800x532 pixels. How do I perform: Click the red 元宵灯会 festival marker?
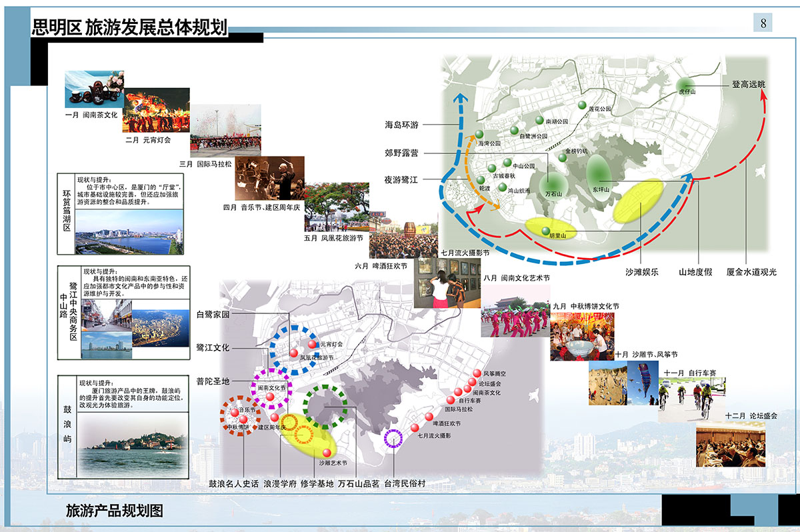click(312, 344)
